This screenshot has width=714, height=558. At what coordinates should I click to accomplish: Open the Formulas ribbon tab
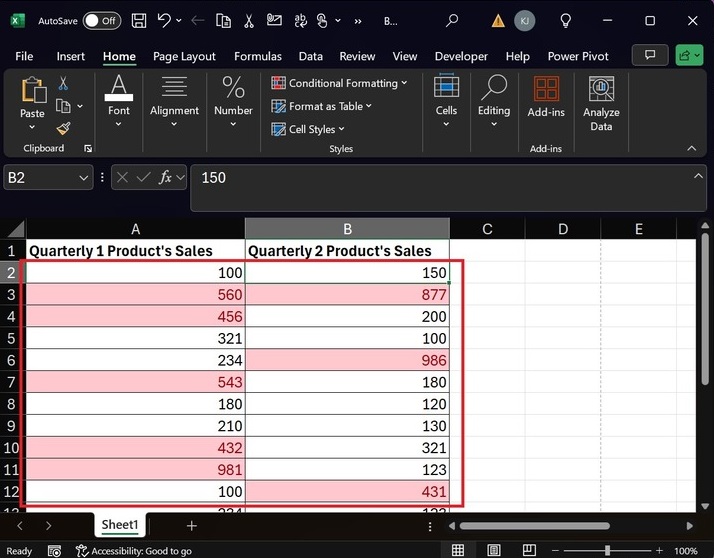tap(258, 56)
